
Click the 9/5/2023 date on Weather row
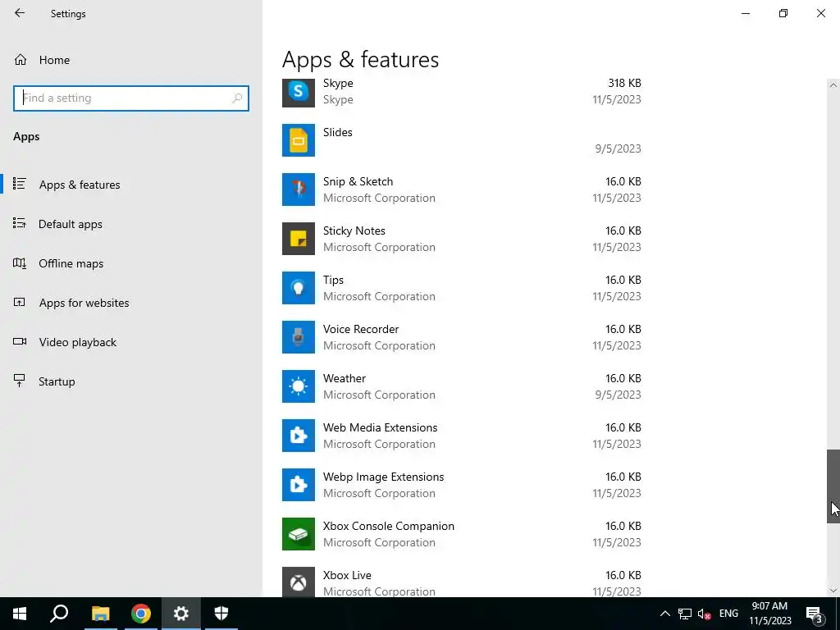[x=619, y=395]
